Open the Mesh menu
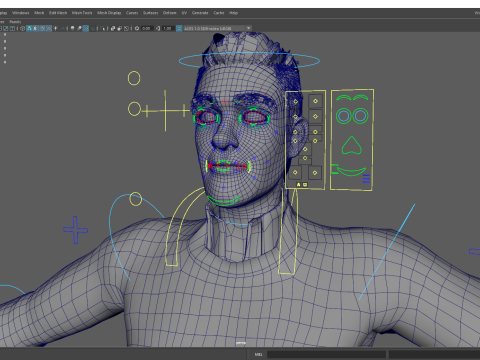480x360 pixels. click(39, 13)
